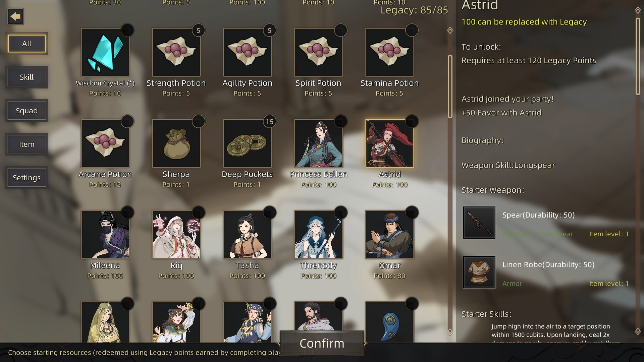
Task: Click the resource grid scrollbar thumb
Action: [x=450, y=86]
